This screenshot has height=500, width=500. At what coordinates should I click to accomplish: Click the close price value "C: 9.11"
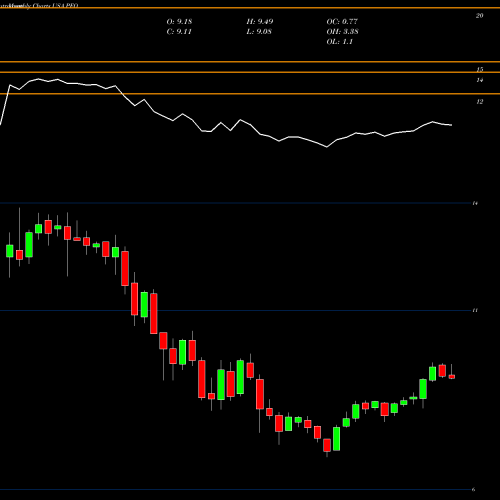[x=179, y=32]
